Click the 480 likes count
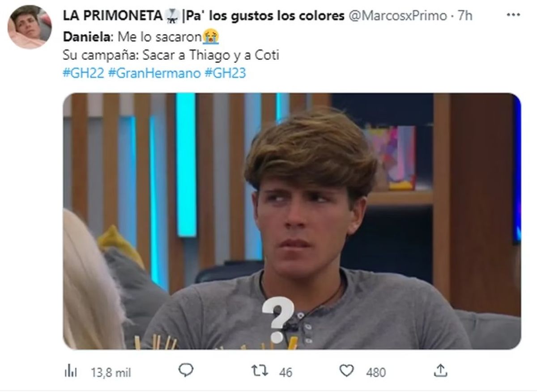 tap(376, 371)
